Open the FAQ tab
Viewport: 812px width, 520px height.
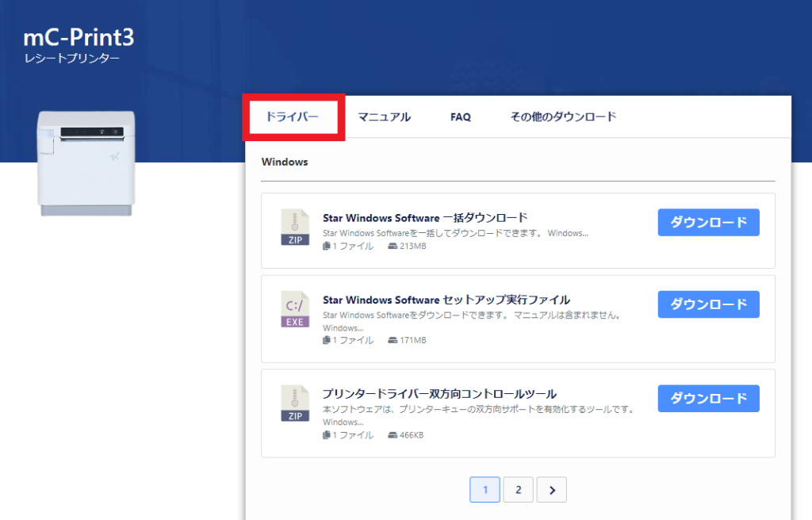pos(461,117)
